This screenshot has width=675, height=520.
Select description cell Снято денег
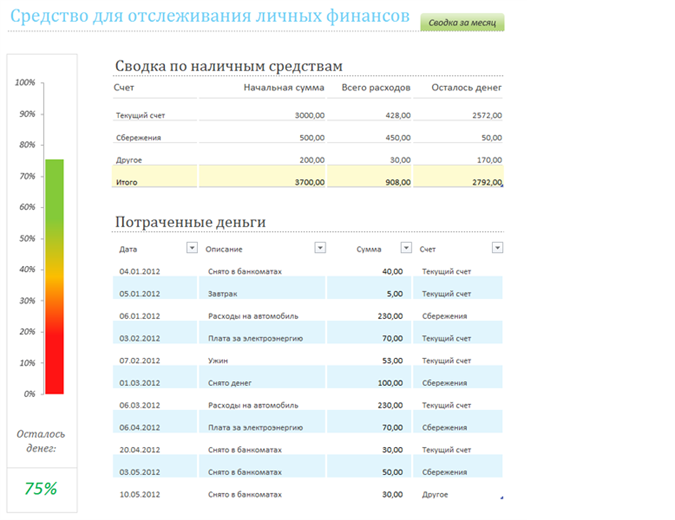pyautogui.click(x=229, y=383)
